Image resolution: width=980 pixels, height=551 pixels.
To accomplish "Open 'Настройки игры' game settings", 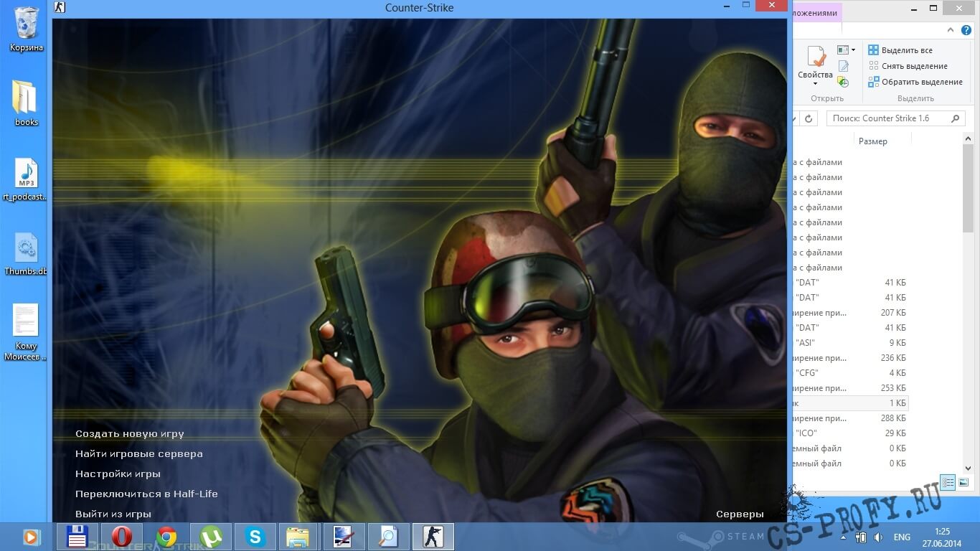I will [118, 474].
